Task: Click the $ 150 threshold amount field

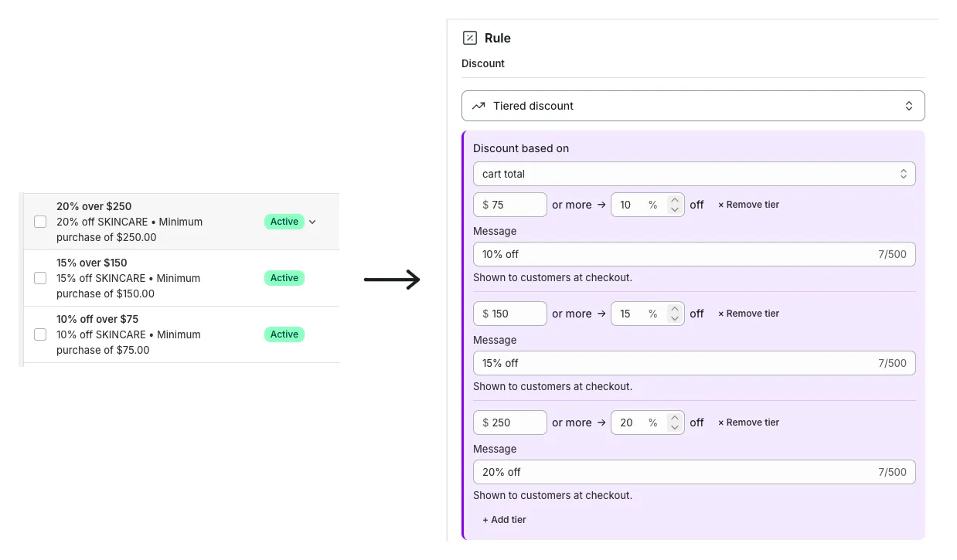Action: (510, 314)
